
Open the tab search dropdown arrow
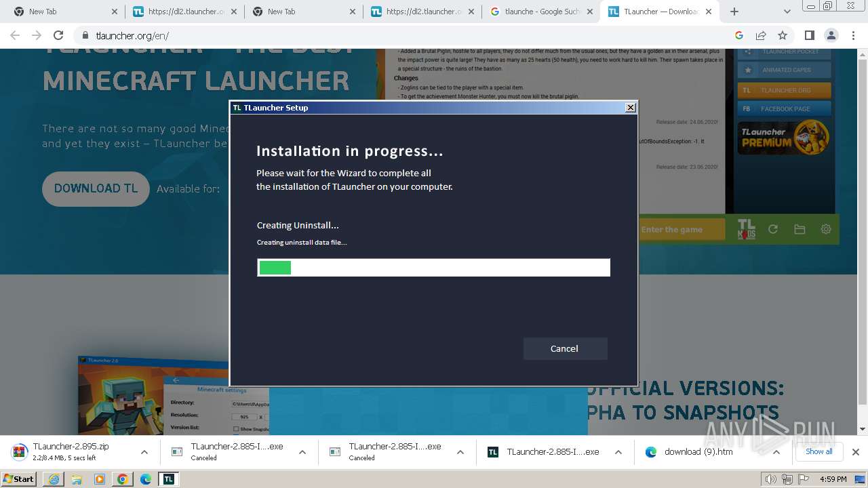tap(787, 12)
